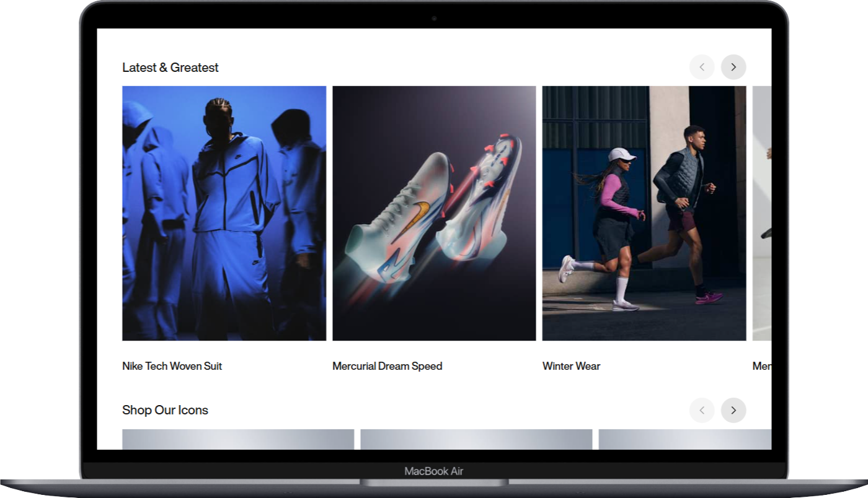Select the Winter Wear runners photo
868x498 pixels.
coord(644,213)
